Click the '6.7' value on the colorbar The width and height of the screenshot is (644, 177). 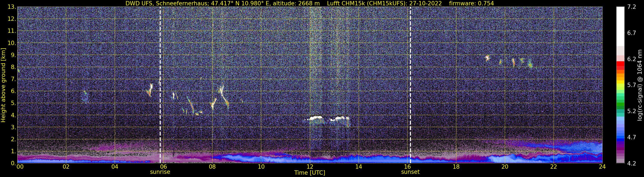point(632,33)
